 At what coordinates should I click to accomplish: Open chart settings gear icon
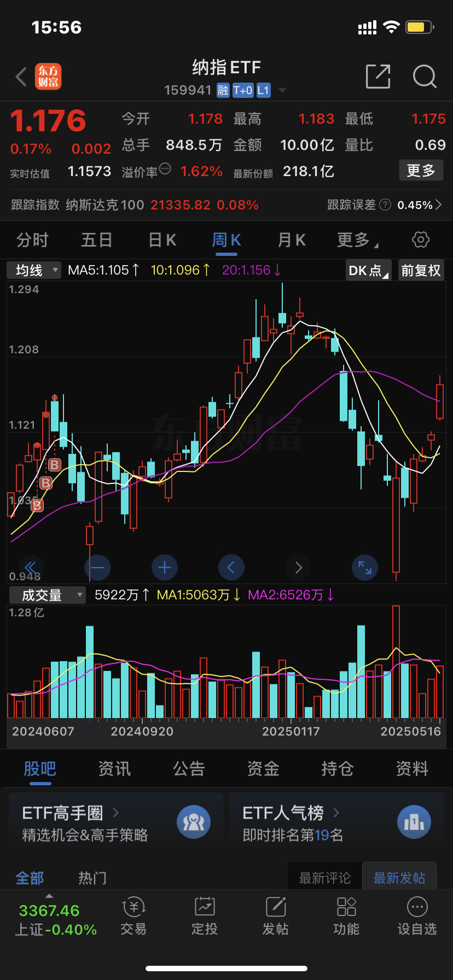coord(420,240)
